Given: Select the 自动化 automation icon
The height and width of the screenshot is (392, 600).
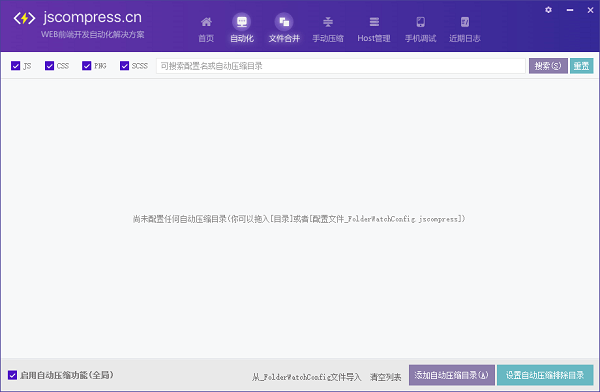Looking at the screenshot, I should coord(242,22).
